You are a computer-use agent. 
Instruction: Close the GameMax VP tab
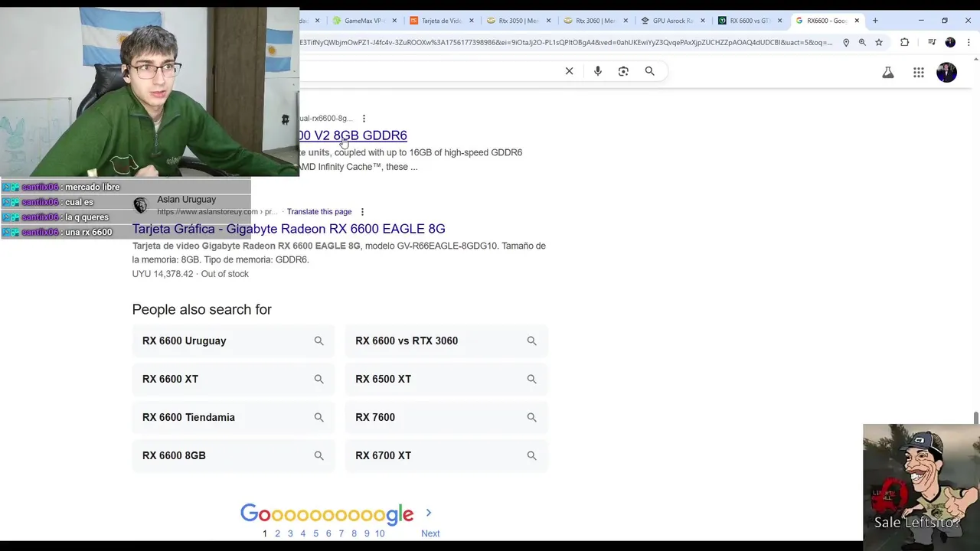tap(394, 21)
